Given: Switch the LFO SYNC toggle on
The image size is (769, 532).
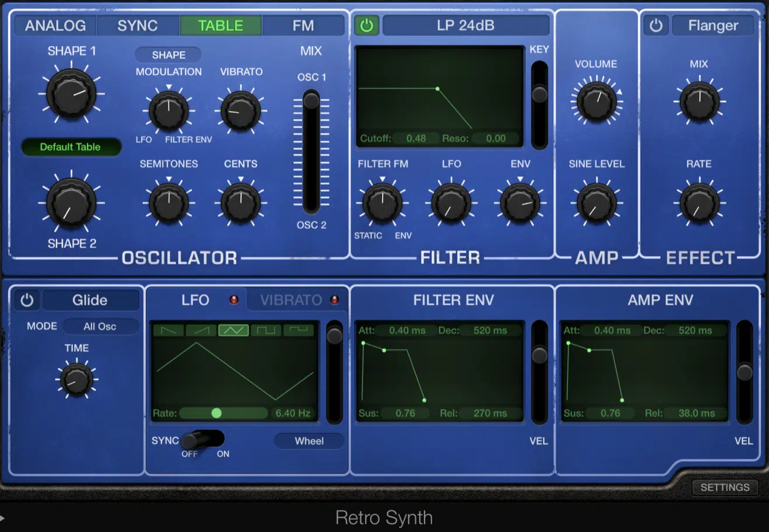Looking at the screenshot, I should coord(202,440).
